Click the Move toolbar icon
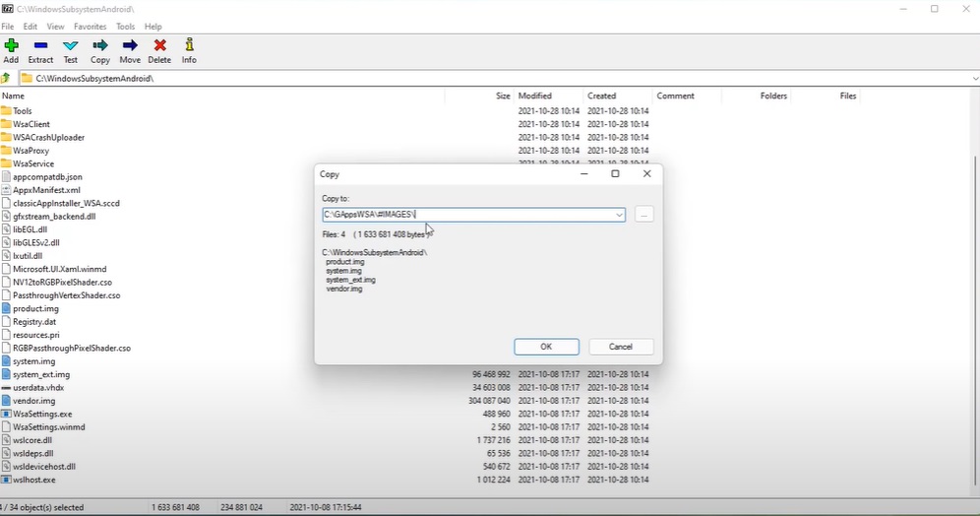 [130, 45]
